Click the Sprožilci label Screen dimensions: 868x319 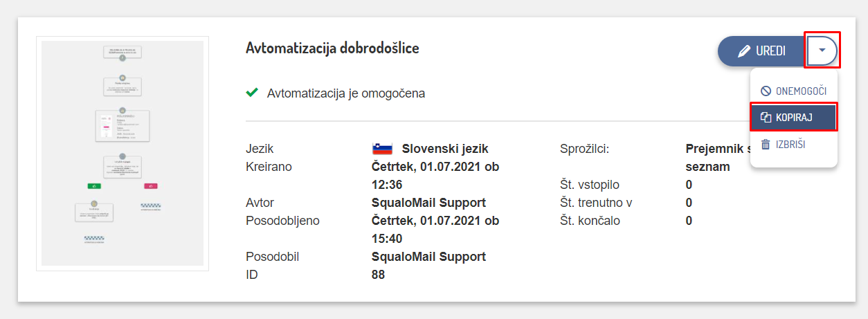coord(584,149)
